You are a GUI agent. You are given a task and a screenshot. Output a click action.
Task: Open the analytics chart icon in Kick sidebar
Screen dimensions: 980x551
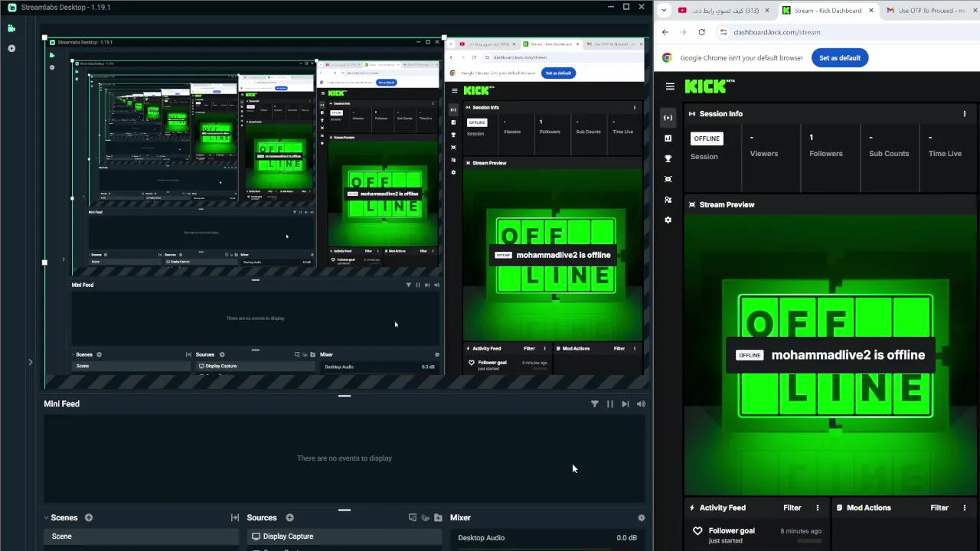tap(668, 139)
